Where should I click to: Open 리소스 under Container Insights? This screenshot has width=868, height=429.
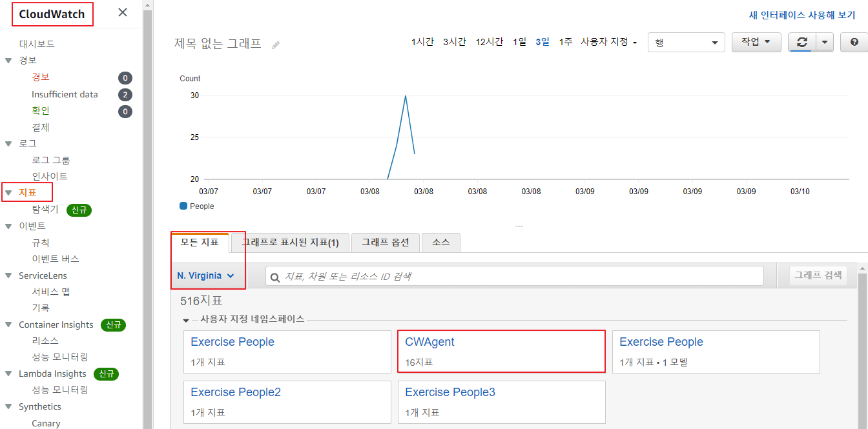click(x=45, y=341)
